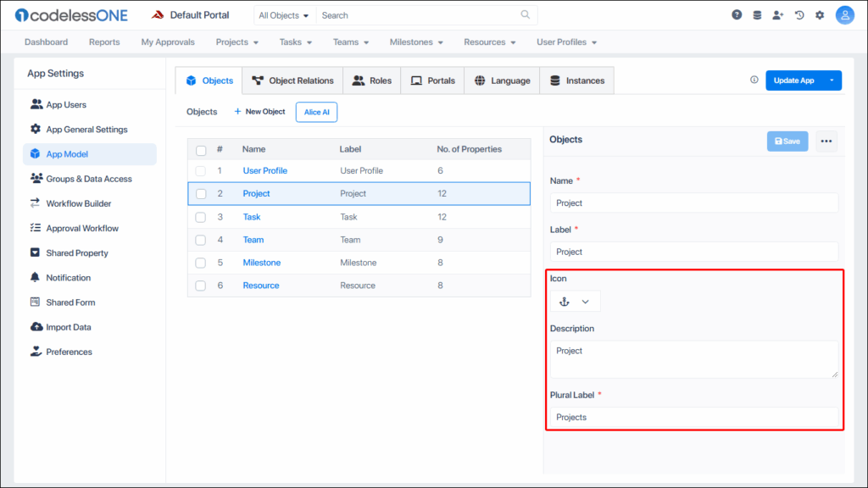This screenshot has width=868, height=488.
Task: Click the add user icon in header
Action: tap(778, 15)
